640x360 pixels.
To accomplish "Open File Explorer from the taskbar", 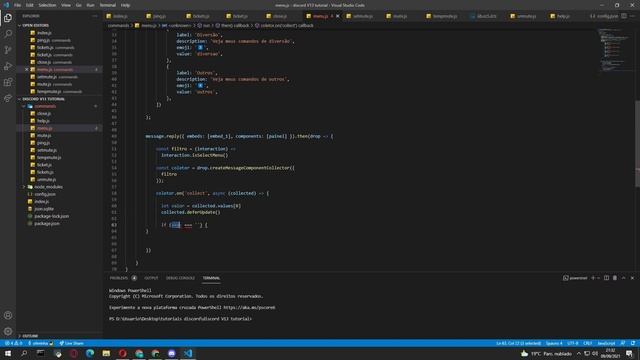I will pyautogui.click(x=106, y=353).
